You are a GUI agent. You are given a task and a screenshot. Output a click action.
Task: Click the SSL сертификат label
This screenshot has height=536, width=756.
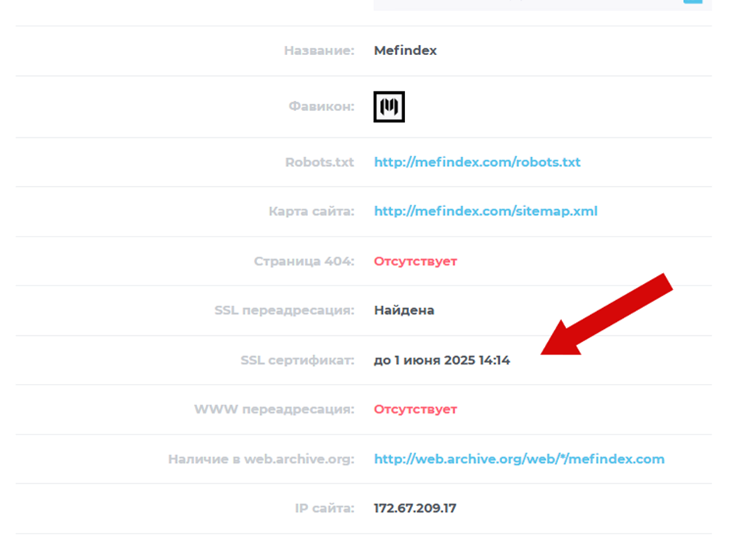coord(297,361)
